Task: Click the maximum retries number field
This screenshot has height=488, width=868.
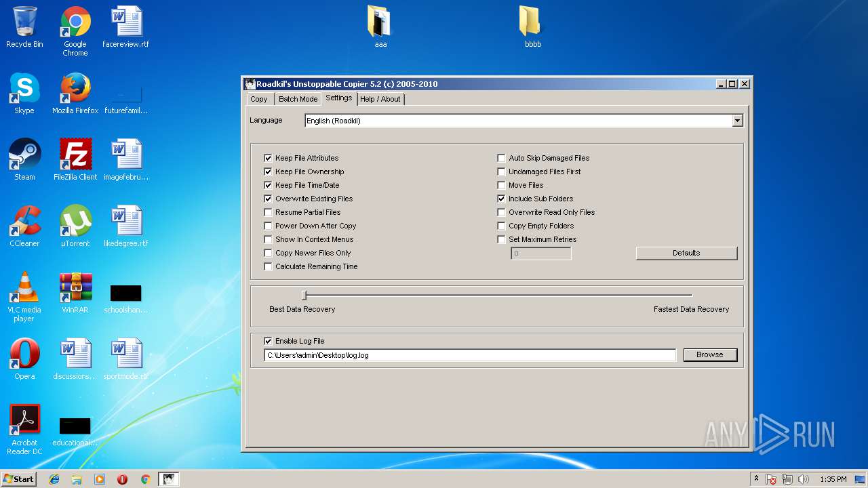Action: tap(540, 253)
